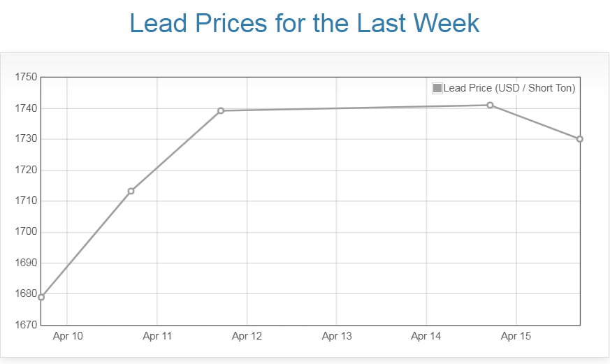Click the Apr 12 x-axis label
This screenshot has width=610, height=364.
click(247, 337)
